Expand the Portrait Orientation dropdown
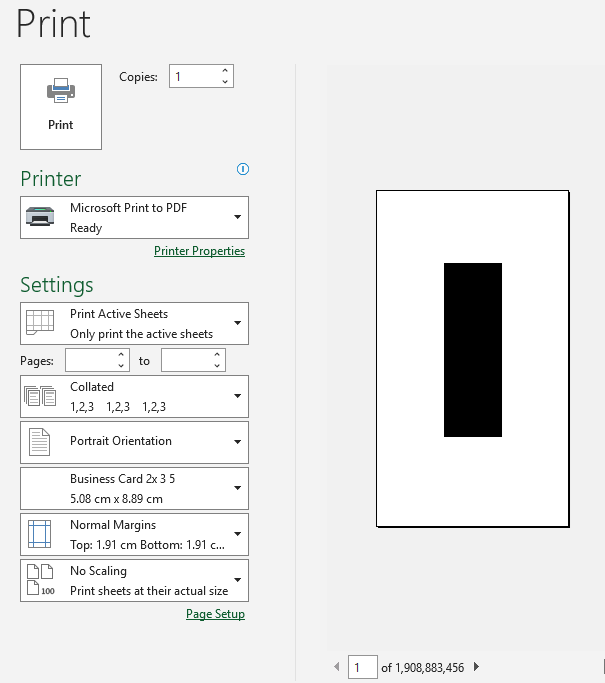The height and width of the screenshot is (683, 605). click(x=134, y=442)
